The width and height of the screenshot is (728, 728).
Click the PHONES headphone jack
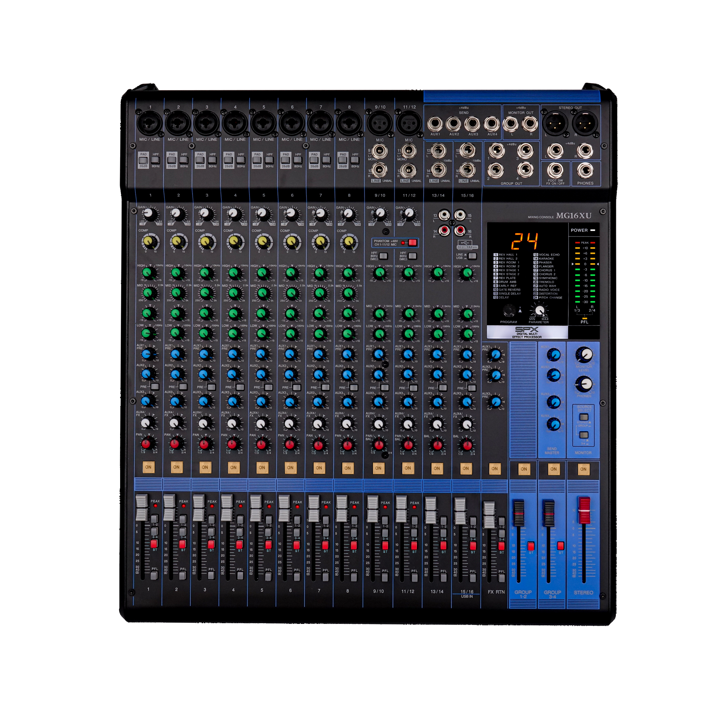585,170
